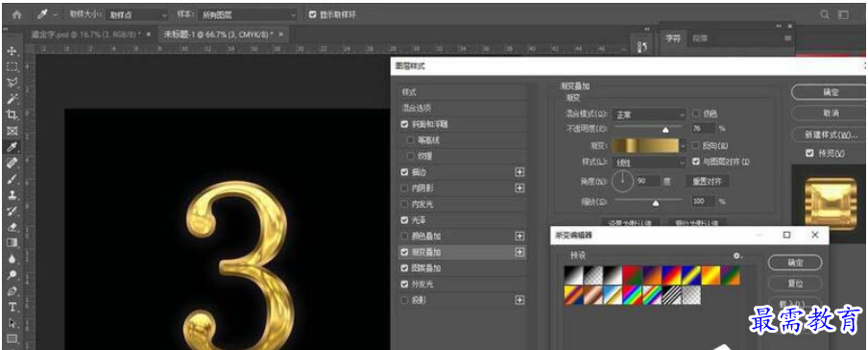This screenshot has width=868, height=350.
Task: Select the Polygonal Lasso tool
Action: [x=12, y=84]
